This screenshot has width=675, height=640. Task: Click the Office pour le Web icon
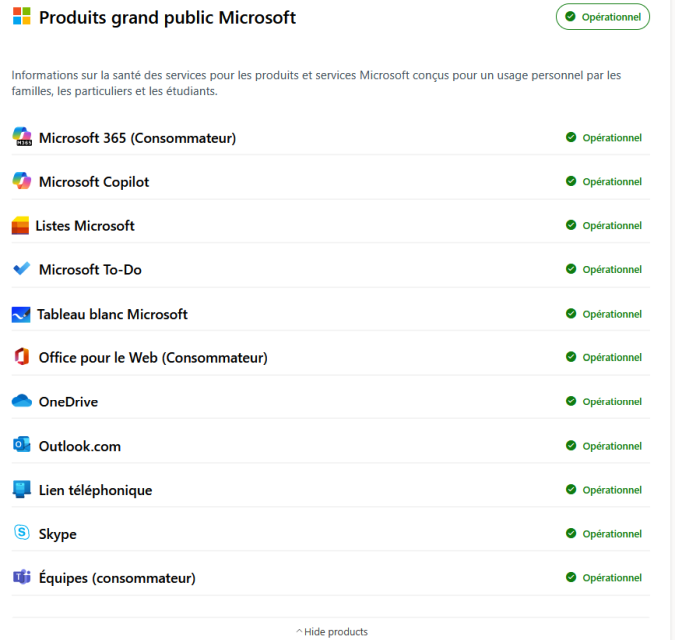coord(22,356)
